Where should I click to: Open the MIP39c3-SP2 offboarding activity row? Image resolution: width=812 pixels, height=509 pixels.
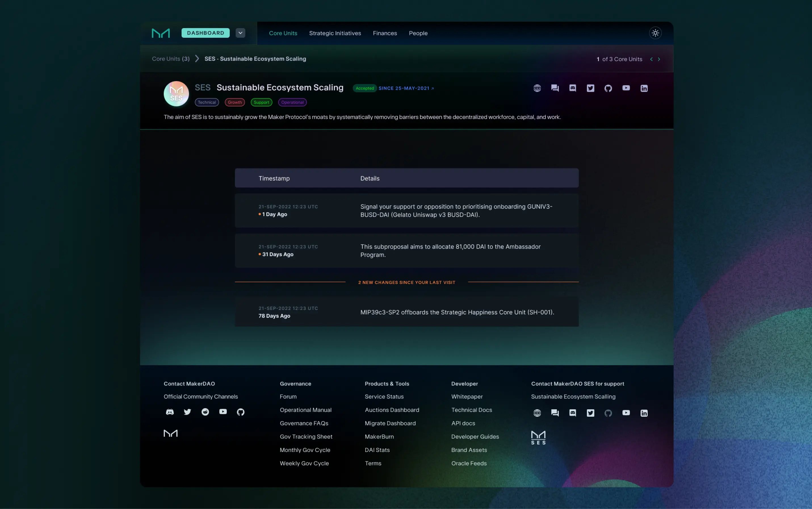click(x=406, y=312)
